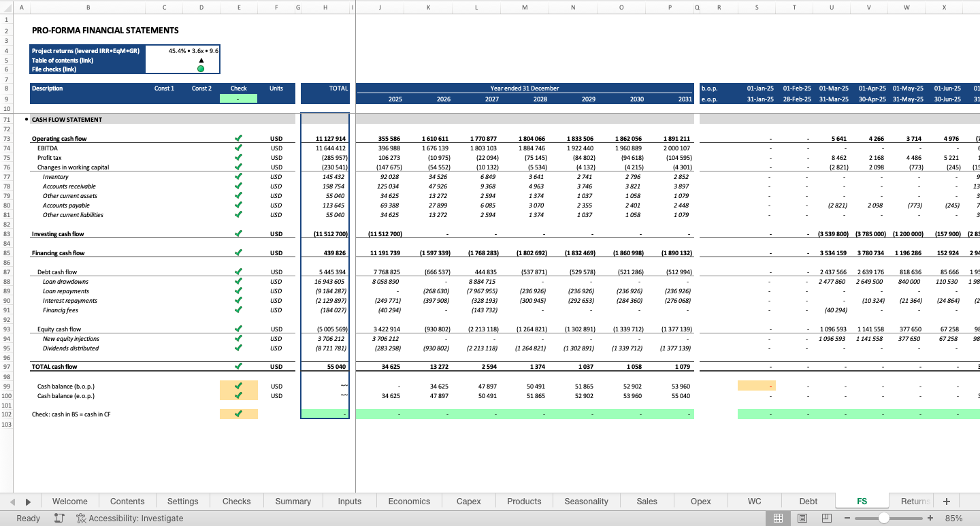This screenshot has height=526, width=980.
Task: Click the PRO-FORMA FINANCIAL STATEMENTS title
Action: pyautogui.click(x=105, y=31)
